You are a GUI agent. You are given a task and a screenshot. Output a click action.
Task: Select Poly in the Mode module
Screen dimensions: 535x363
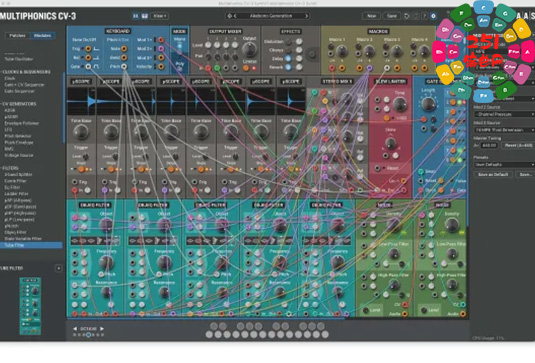[179, 65]
